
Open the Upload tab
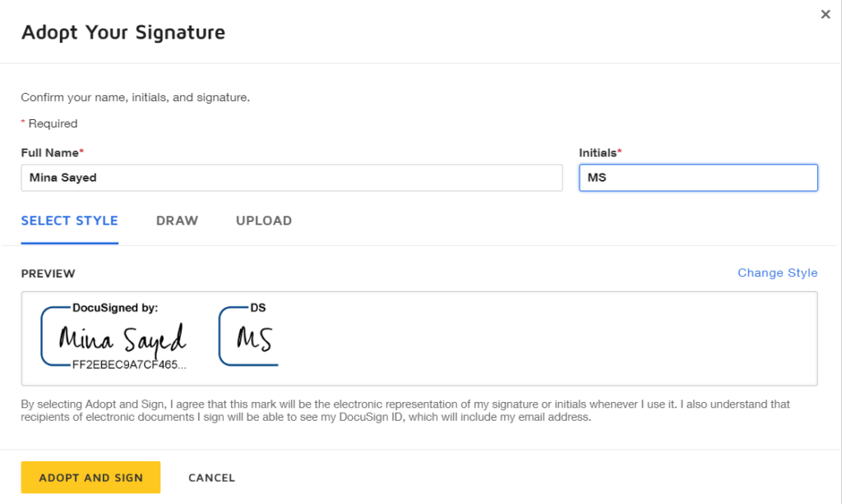[264, 220]
